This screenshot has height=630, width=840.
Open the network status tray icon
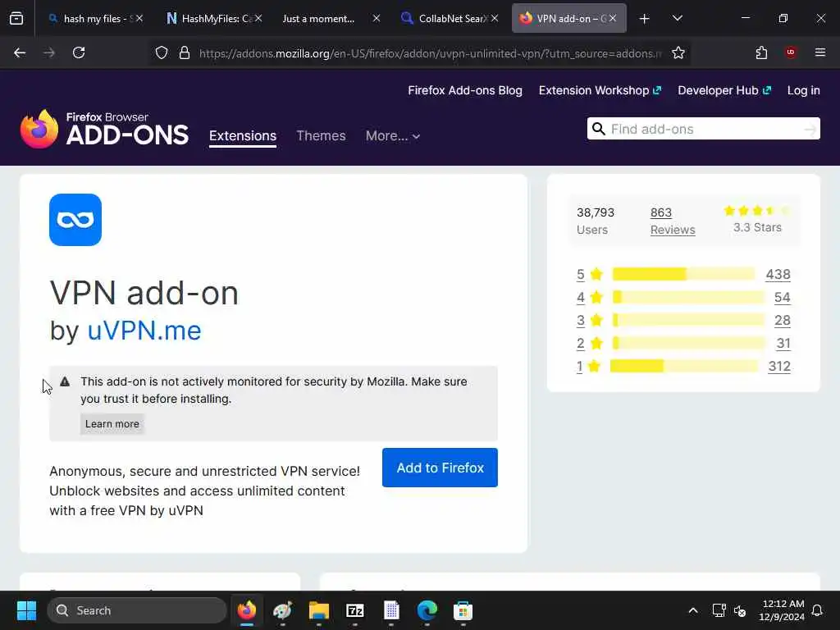coord(719,610)
